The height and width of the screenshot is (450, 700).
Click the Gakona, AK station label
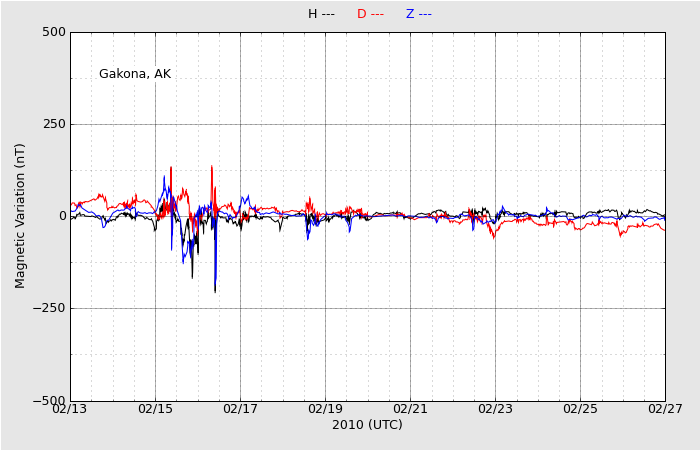[x=135, y=74]
